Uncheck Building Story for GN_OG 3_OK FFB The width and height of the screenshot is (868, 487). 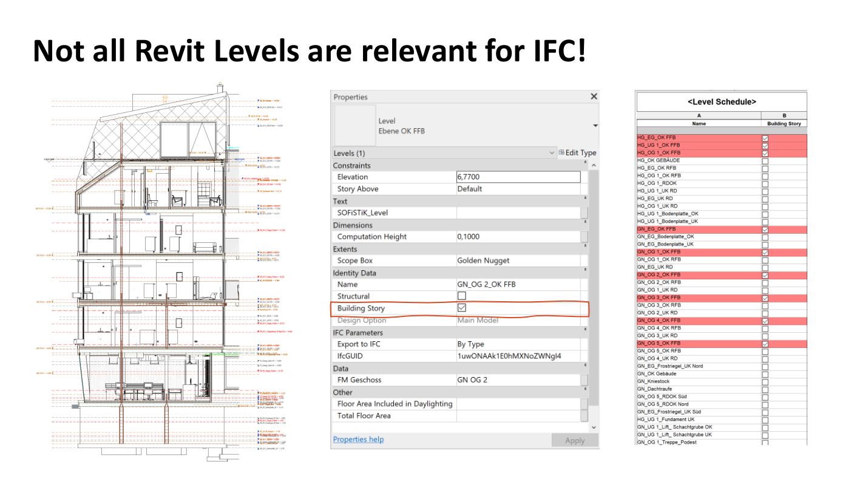click(x=765, y=298)
